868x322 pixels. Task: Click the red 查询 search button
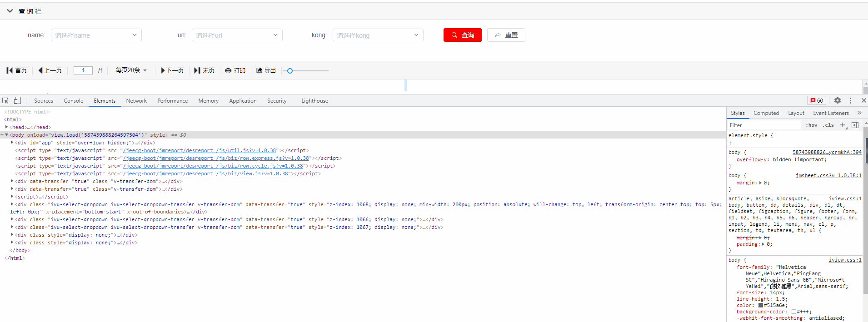click(x=463, y=35)
